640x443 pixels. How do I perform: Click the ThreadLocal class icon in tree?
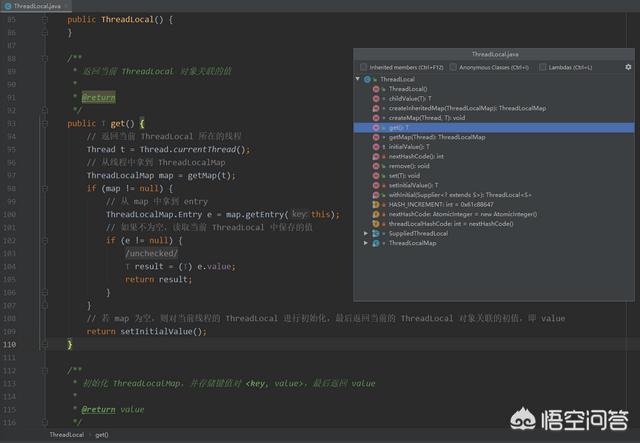368,79
